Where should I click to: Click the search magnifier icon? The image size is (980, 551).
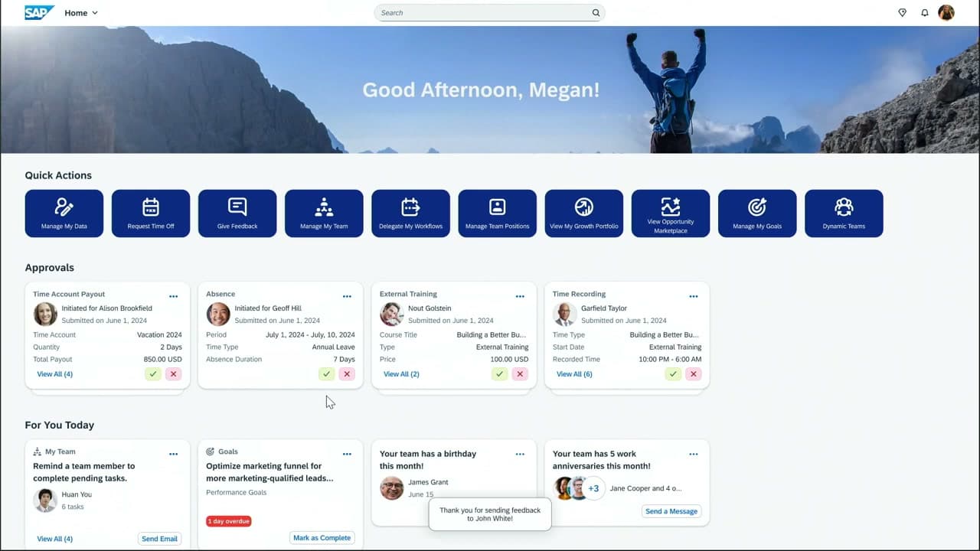pos(596,13)
